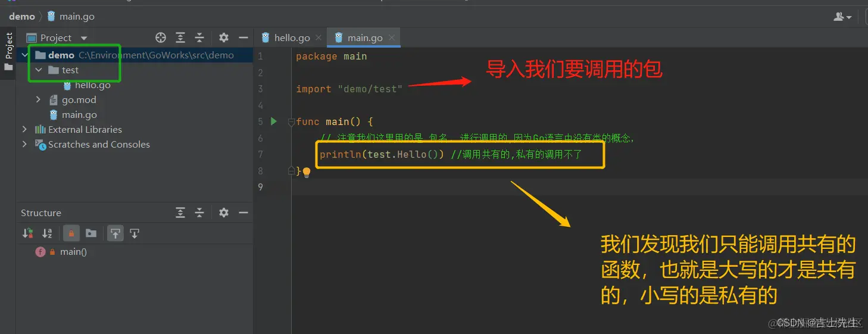This screenshot has width=868, height=334.
Task: Select main.go in project tree
Action: 73,114
